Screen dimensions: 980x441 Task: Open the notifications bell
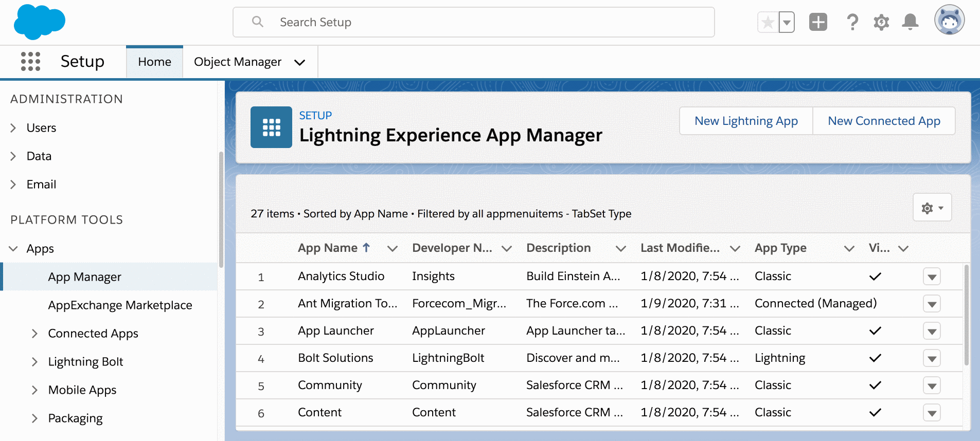point(910,22)
